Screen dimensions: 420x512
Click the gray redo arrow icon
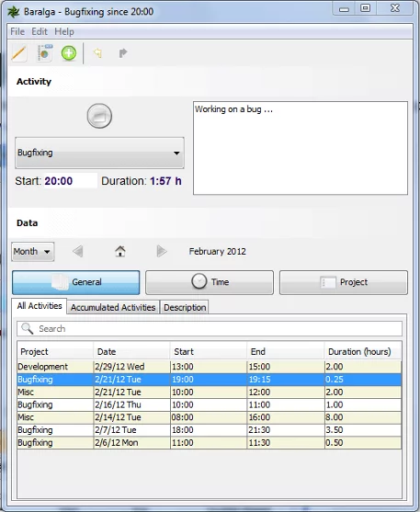click(x=122, y=53)
